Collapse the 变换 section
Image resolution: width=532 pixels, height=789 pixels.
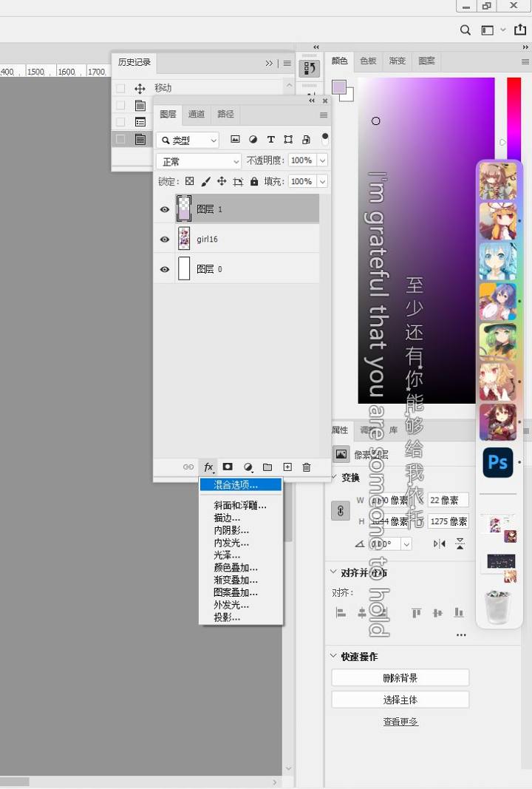[x=335, y=478]
